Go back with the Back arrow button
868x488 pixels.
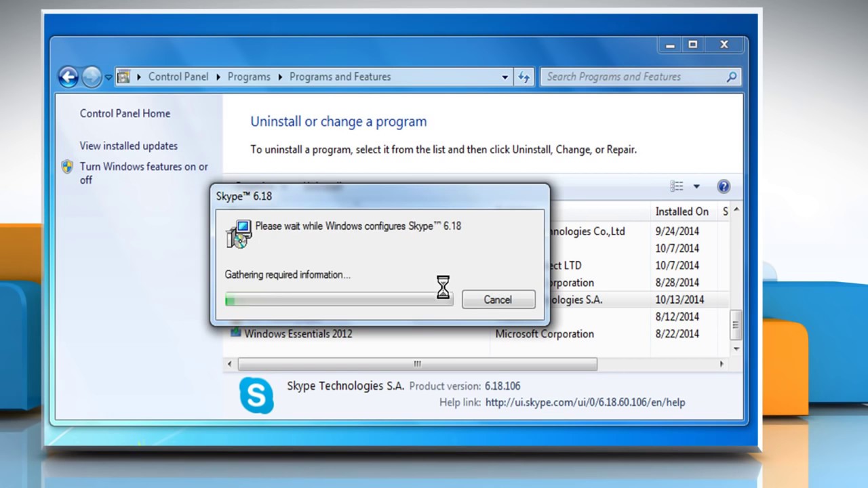pos(68,77)
